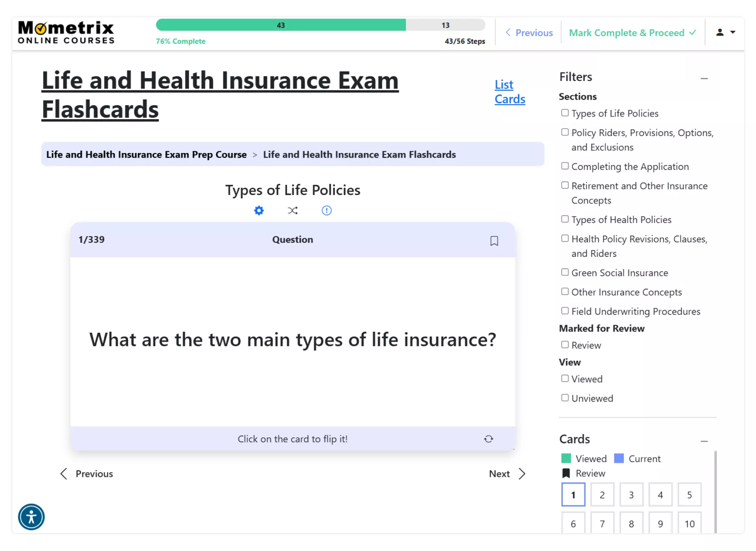Collapse the Filters panel
Screen dimensions: 756x551
704,78
